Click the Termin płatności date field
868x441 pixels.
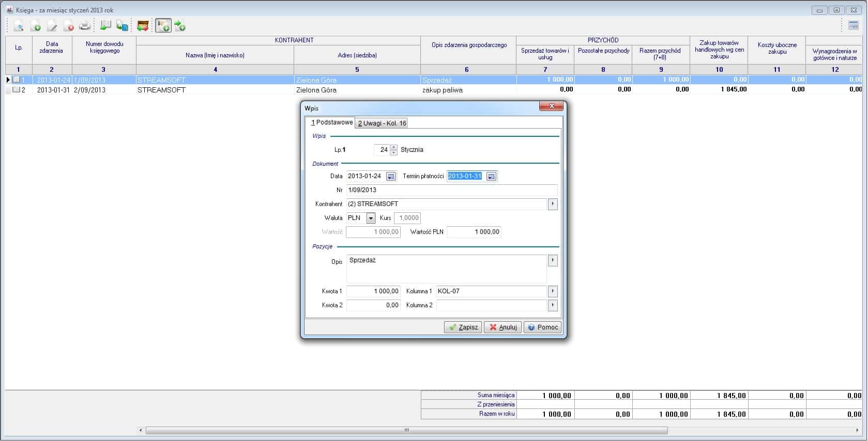(466, 176)
